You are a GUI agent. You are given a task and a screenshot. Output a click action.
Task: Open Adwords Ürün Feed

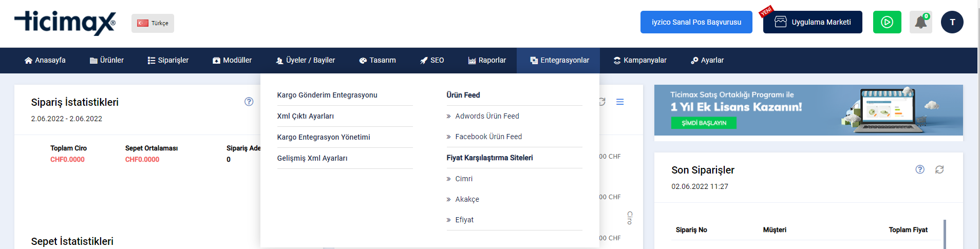[487, 116]
